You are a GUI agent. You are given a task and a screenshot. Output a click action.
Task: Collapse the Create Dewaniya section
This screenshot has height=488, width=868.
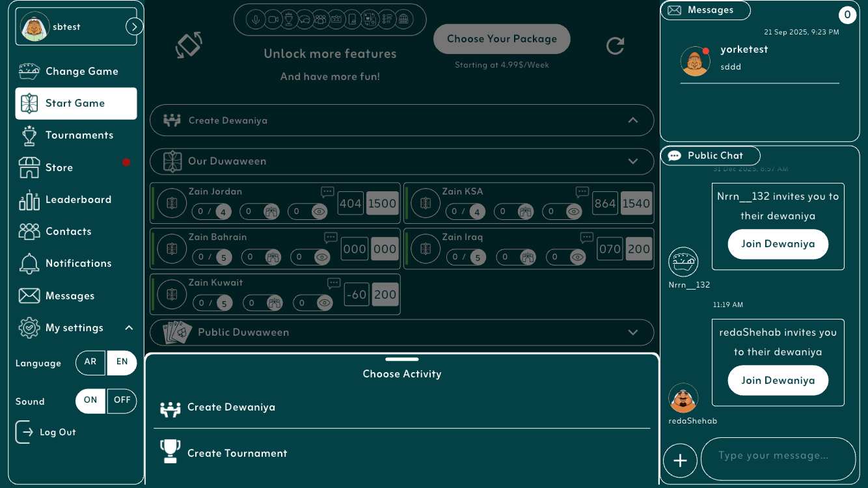point(632,120)
